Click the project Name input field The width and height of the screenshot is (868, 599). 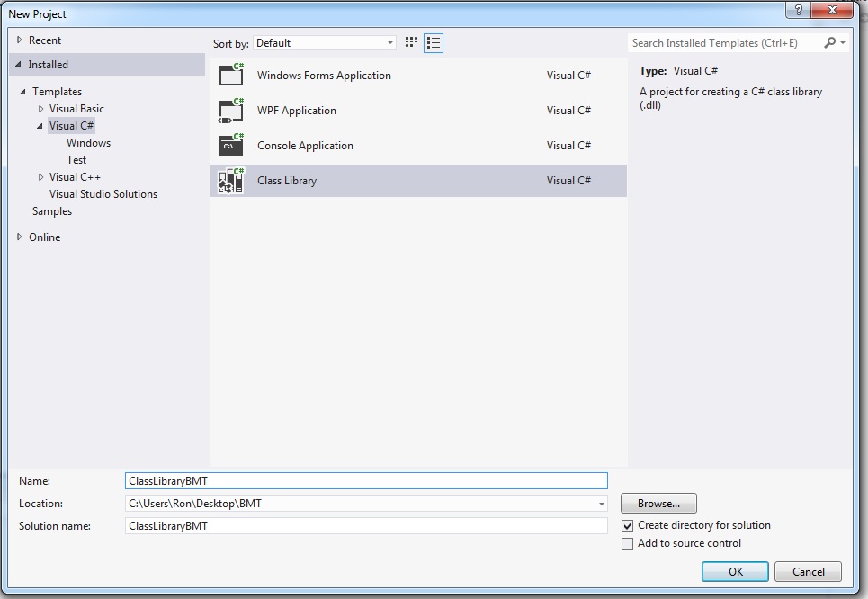[x=366, y=481]
